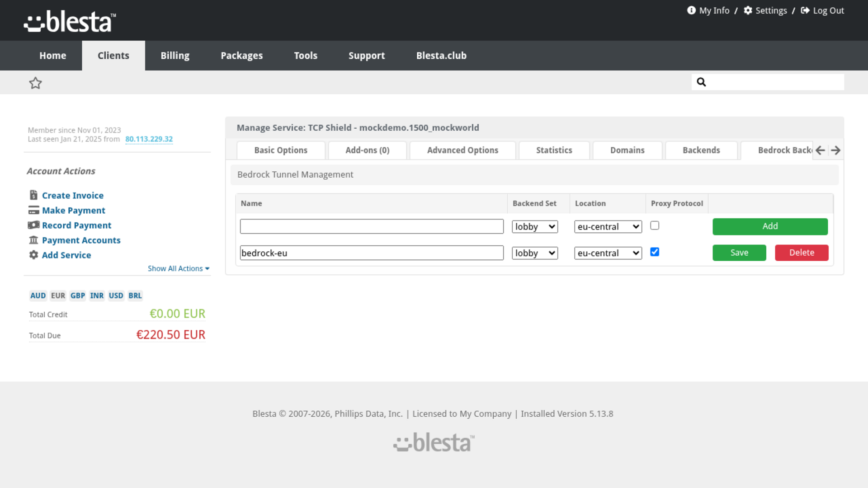Open the Packages menu

coord(241,56)
